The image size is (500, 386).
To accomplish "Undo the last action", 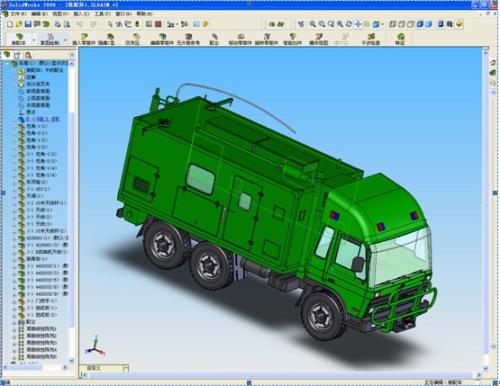I will [x=79, y=24].
